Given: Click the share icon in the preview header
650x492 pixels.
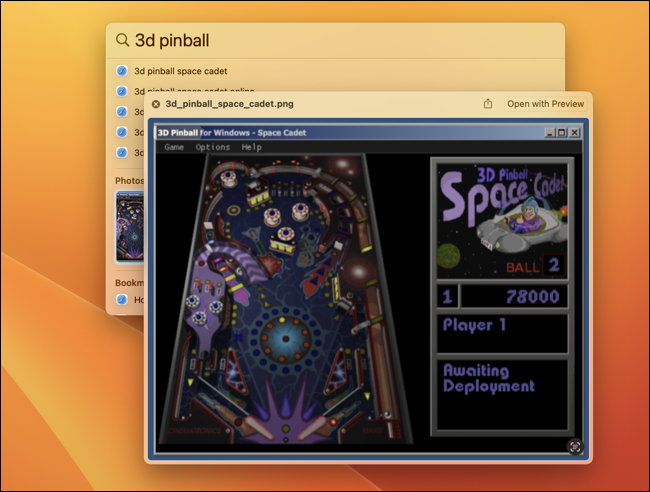Looking at the screenshot, I should point(488,104).
